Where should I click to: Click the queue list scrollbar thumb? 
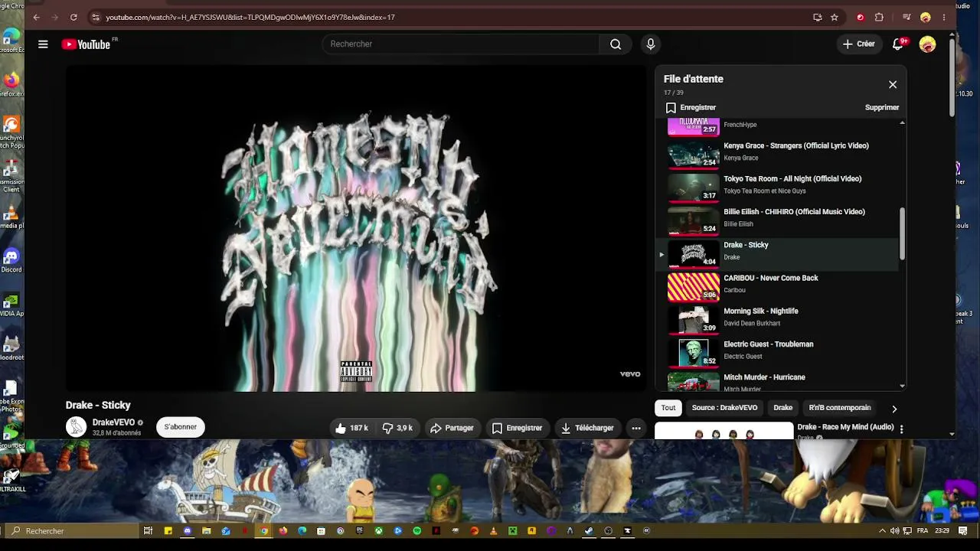point(902,233)
